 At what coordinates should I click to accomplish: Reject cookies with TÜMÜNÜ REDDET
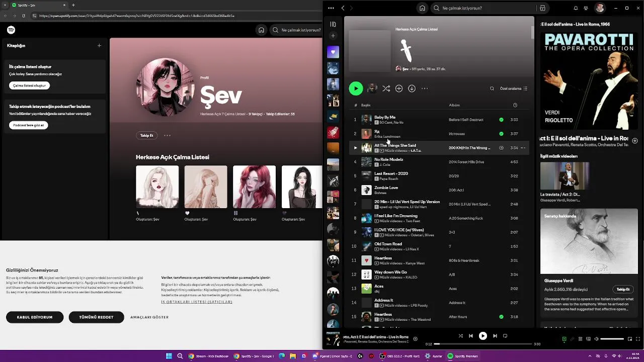[96, 317]
